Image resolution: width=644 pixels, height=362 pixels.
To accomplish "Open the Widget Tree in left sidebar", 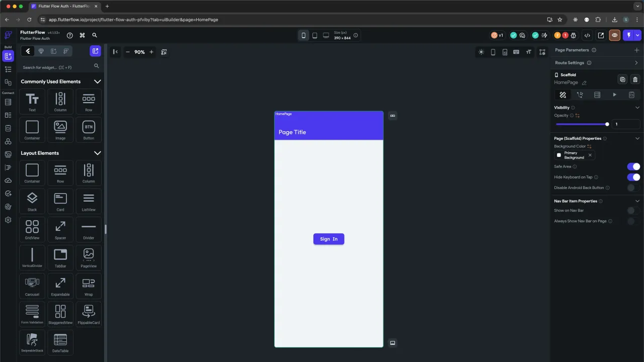I will tap(8, 69).
